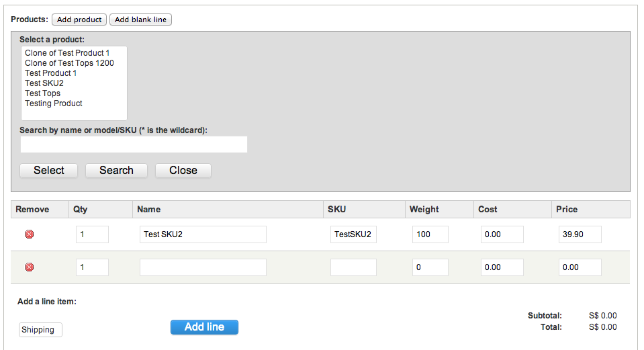
Task: Click the empty Name field in second row
Action: pos(203,267)
